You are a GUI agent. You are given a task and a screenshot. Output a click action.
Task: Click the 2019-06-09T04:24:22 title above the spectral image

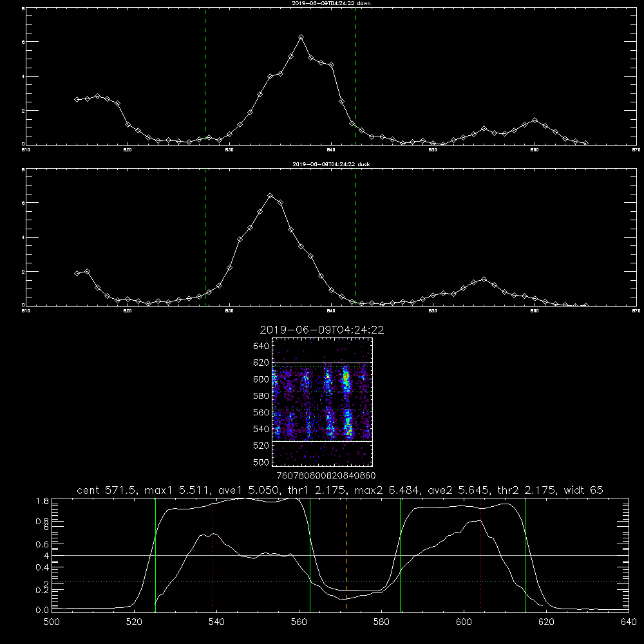pos(321,330)
